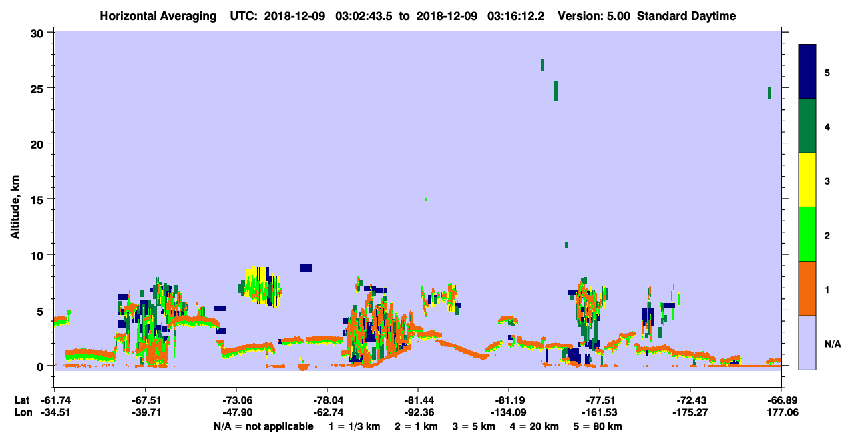Click the latitude value -67.51

point(145,400)
